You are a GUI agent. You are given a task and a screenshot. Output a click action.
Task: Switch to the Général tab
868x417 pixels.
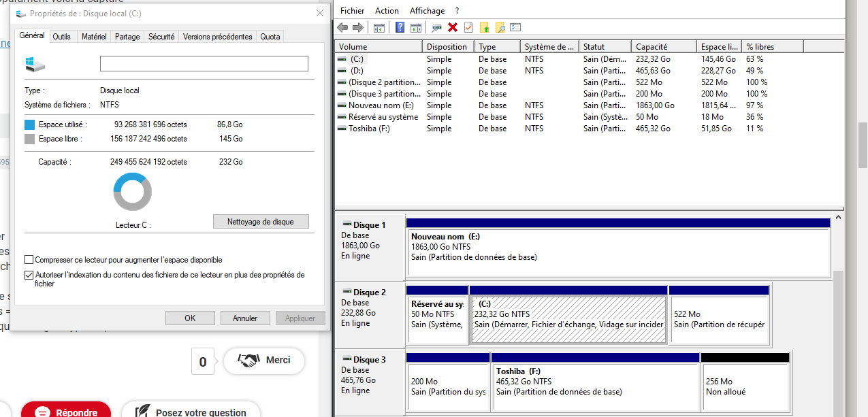pyautogui.click(x=32, y=36)
